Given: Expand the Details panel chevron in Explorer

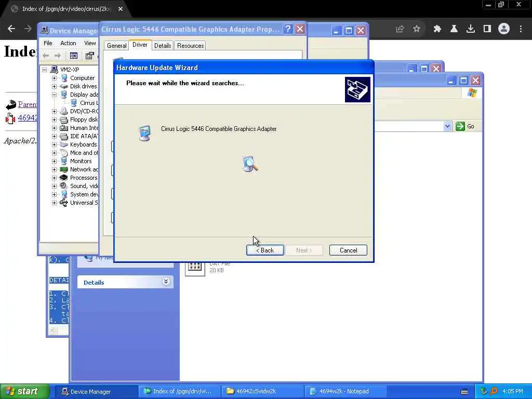Looking at the screenshot, I should 166,281.
